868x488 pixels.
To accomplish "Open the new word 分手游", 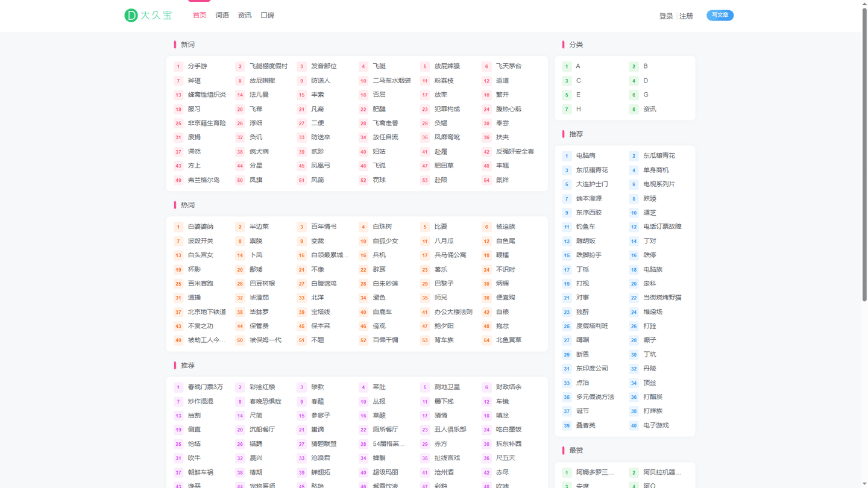I will click(x=197, y=66).
